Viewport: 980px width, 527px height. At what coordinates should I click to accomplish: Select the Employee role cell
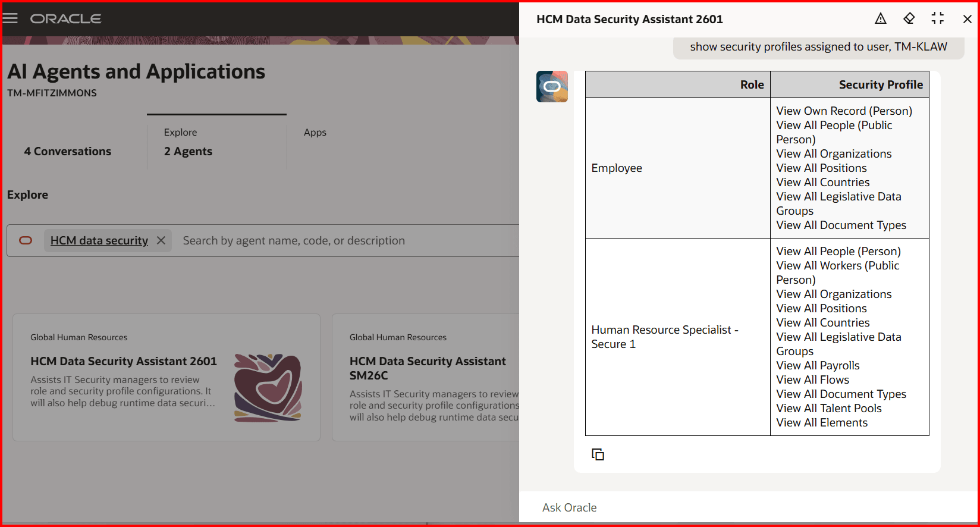[x=678, y=168]
